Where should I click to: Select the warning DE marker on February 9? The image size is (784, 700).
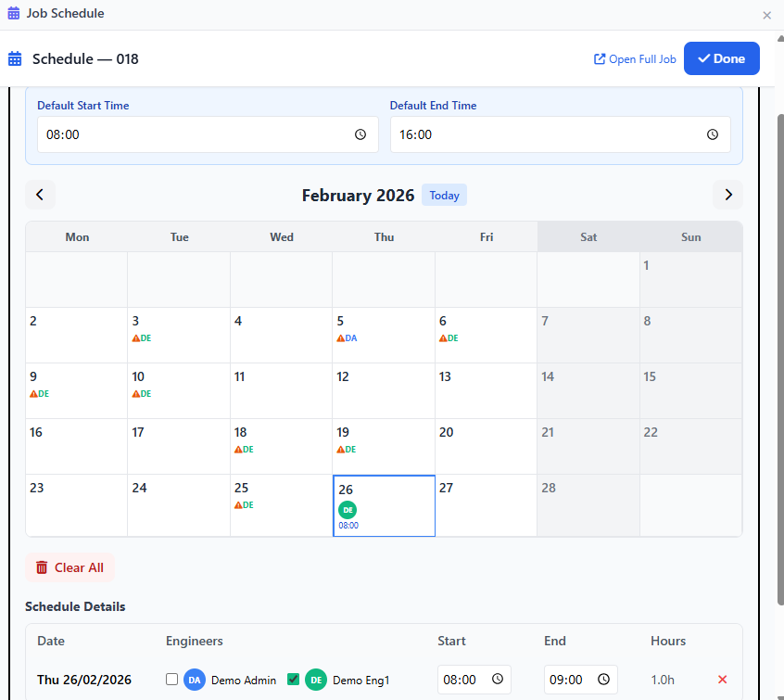point(39,394)
